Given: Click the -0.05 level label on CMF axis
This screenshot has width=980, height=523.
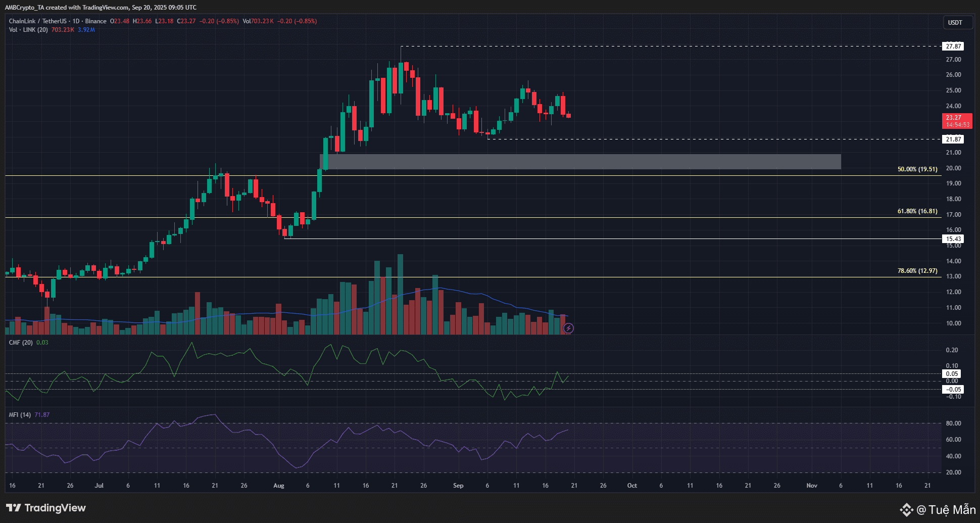Looking at the screenshot, I should click(x=953, y=390).
